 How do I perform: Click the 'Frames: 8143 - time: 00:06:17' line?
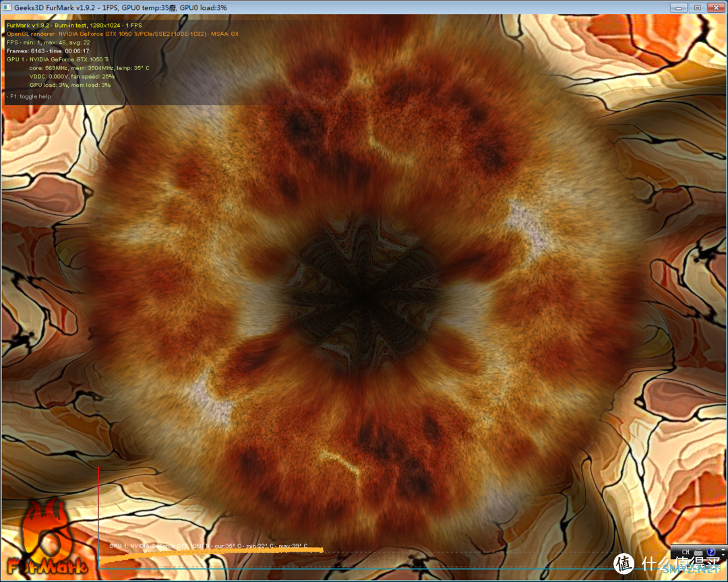[x=48, y=51]
